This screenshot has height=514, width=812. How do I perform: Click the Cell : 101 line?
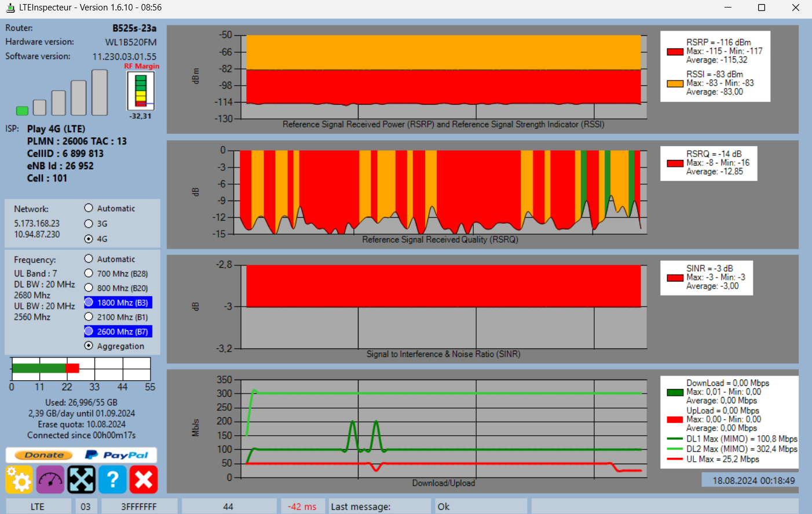pyautogui.click(x=47, y=178)
